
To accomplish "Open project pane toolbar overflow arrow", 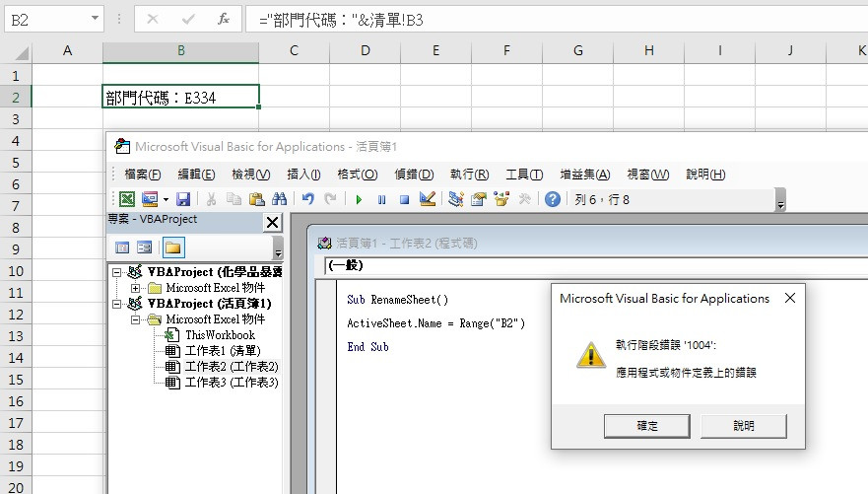I will click(278, 247).
